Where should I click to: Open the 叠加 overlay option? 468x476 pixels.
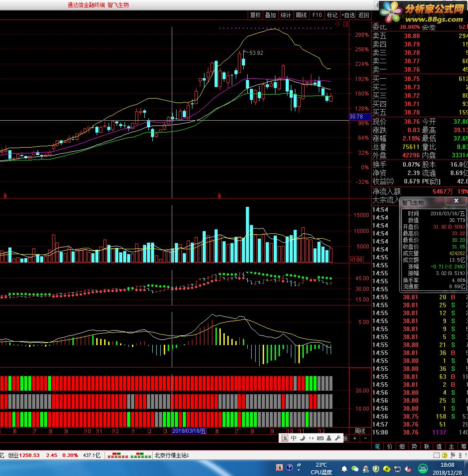click(270, 15)
